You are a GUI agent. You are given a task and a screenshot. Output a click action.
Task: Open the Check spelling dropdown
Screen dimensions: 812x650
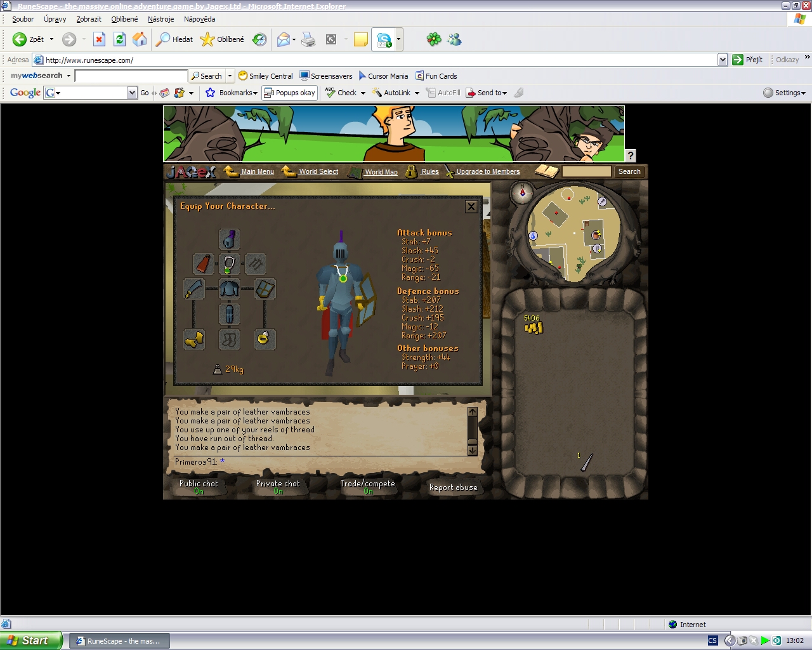click(x=363, y=93)
